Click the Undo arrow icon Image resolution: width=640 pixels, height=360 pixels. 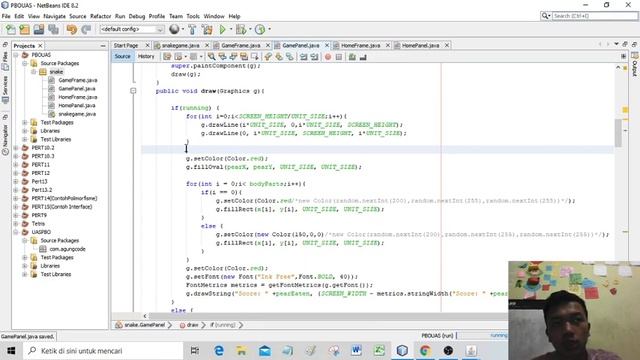tap(72, 29)
